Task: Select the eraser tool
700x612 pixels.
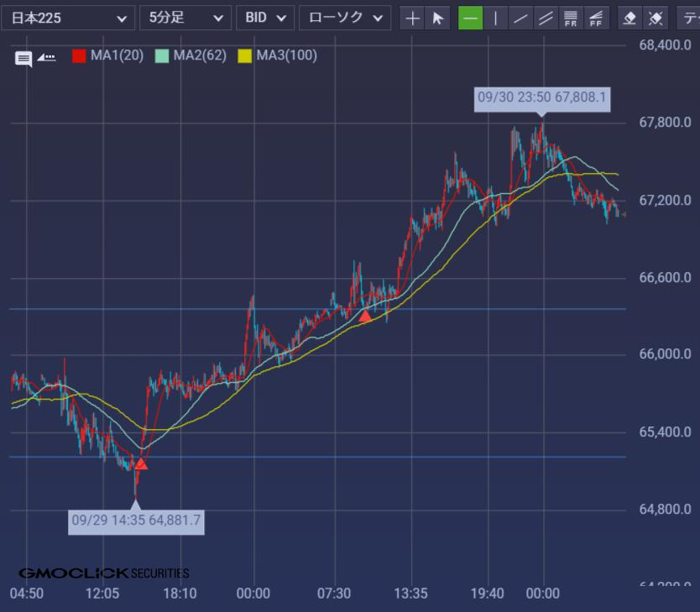Action: [x=629, y=18]
